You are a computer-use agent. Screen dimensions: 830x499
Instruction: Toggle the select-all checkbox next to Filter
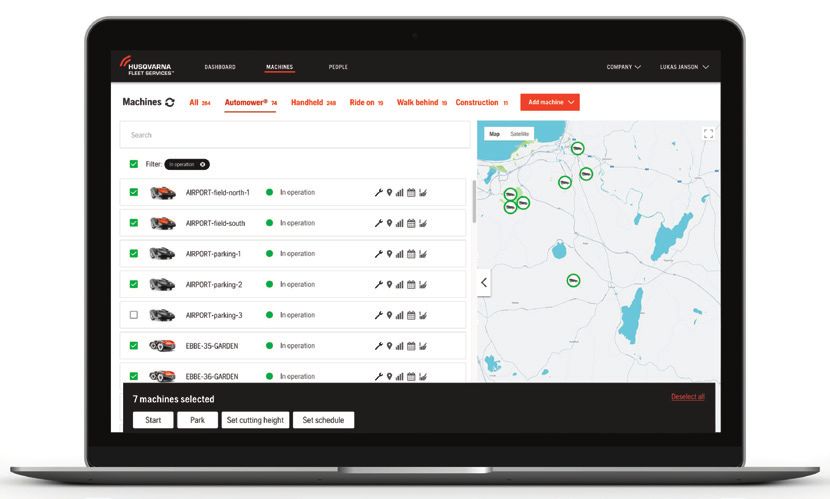point(134,164)
